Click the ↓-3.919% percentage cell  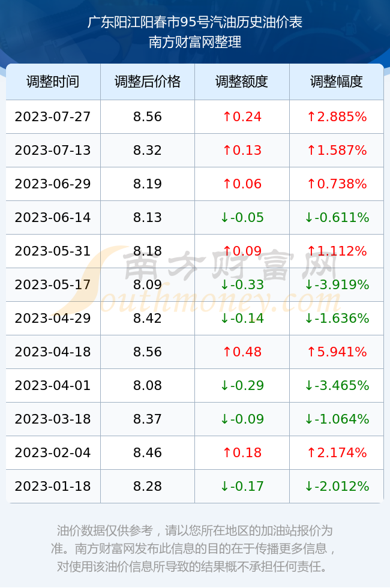[x=337, y=284]
